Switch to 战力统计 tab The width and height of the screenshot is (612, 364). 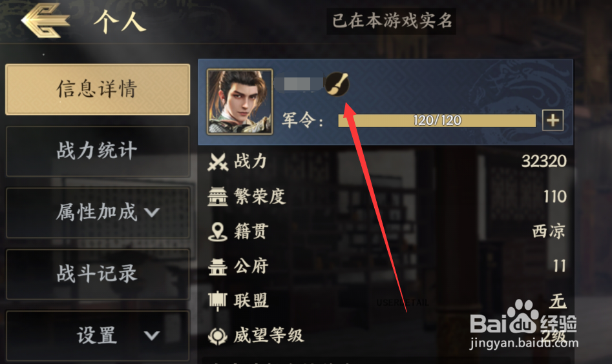click(98, 151)
